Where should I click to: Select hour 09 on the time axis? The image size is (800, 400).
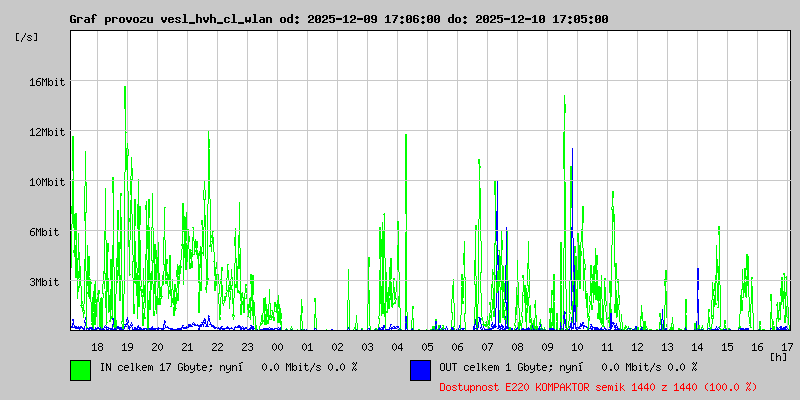tap(547, 346)
